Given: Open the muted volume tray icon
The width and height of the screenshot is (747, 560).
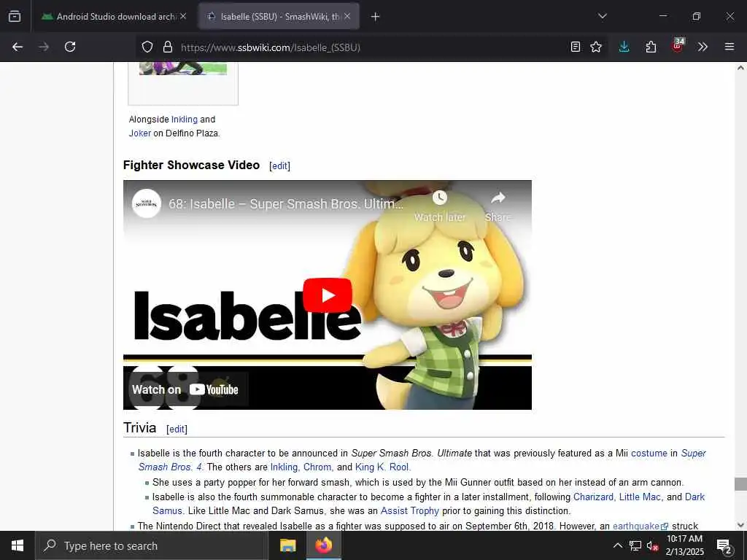Looking at the screenshot, I should click(652, 545).
